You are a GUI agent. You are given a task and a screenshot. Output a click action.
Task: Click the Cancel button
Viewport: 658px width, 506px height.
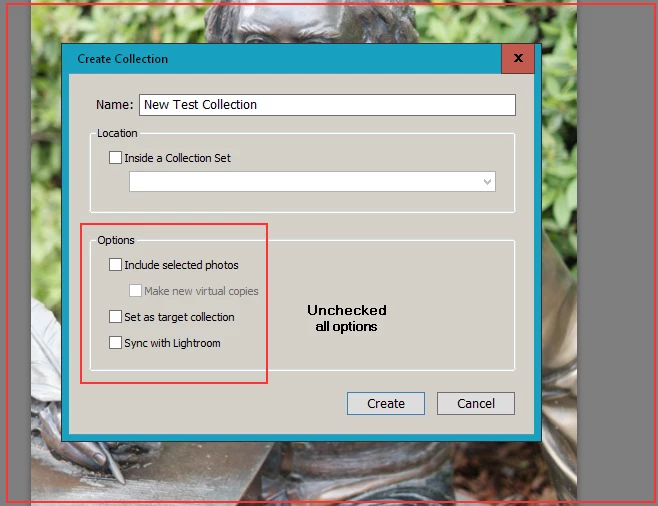476,404
